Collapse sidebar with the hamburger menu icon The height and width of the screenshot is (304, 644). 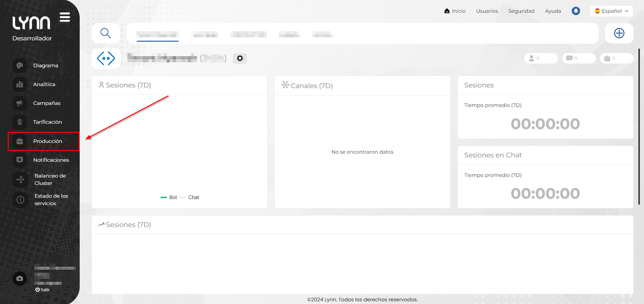65,17
